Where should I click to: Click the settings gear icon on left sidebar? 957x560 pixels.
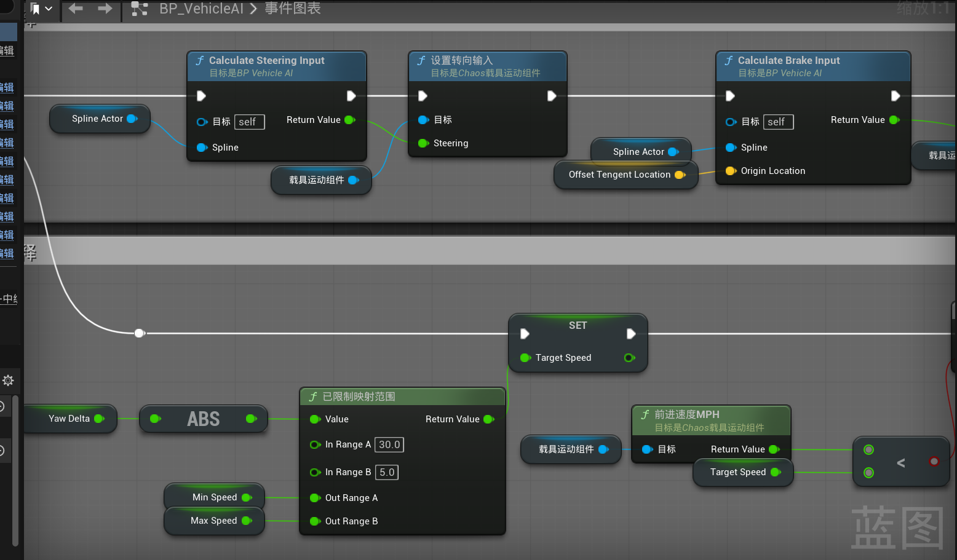8,381
